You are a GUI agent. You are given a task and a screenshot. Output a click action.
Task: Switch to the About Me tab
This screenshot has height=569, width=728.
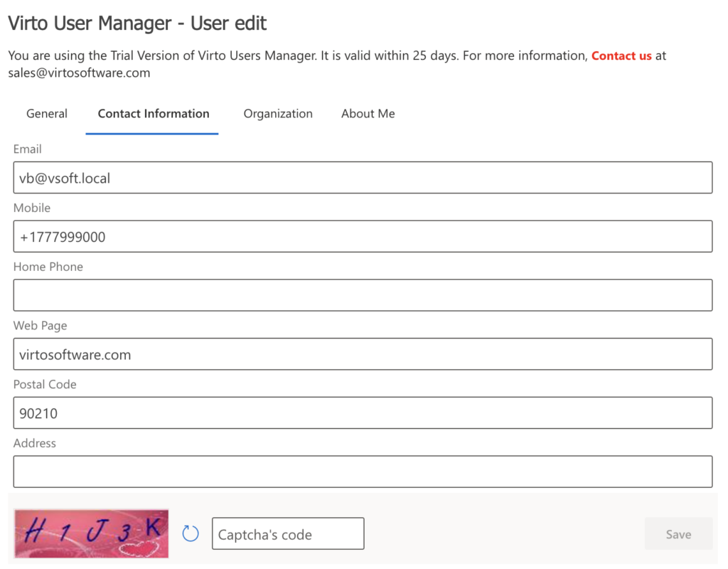tap(368, 114)
